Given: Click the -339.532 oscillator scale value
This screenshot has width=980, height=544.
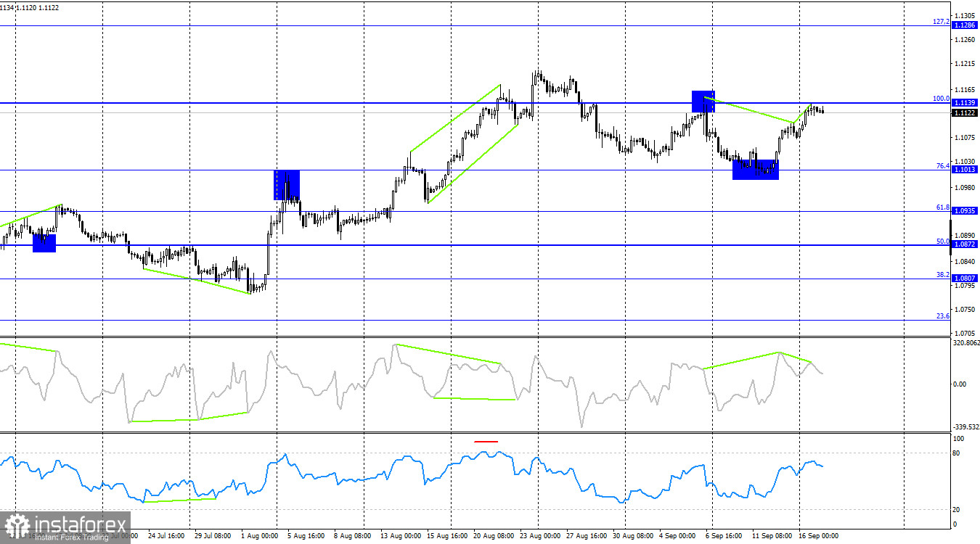Looking at the screenshot, I should (966, 428).
